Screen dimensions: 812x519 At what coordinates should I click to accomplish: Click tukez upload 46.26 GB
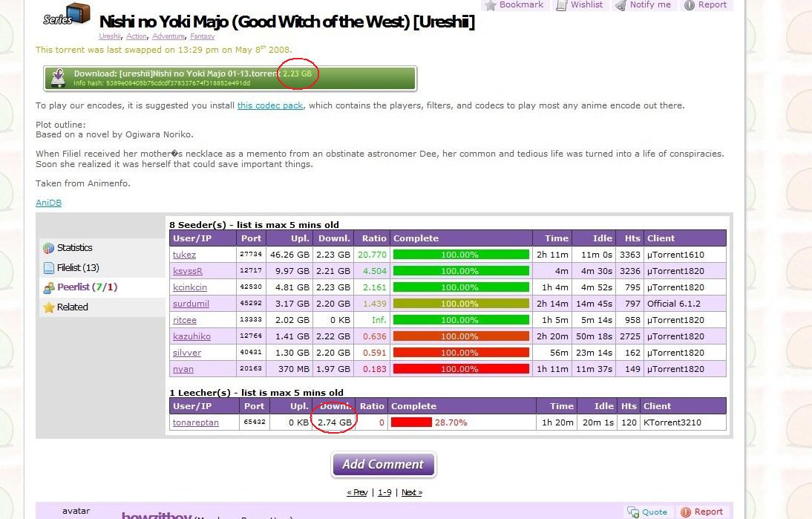(x=289, y=255)
